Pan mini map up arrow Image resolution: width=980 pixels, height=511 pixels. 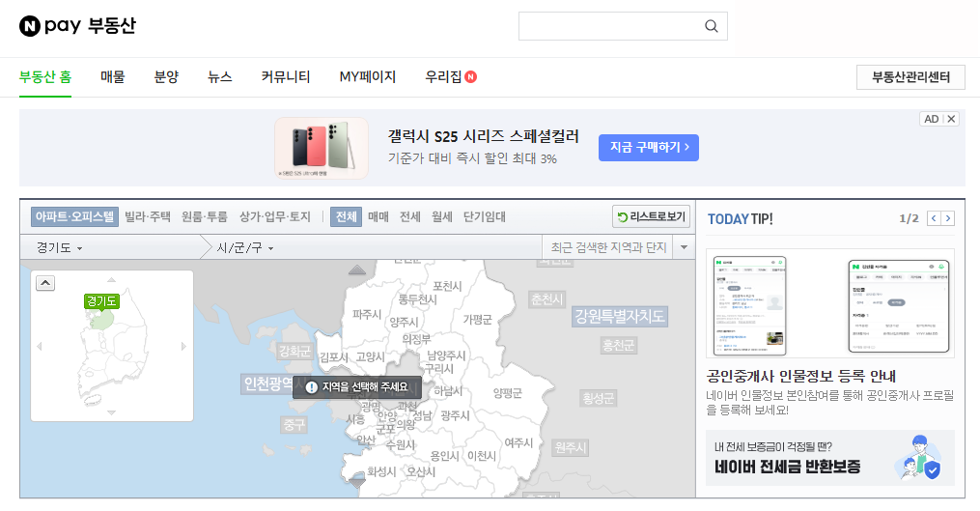click(111, 279)
